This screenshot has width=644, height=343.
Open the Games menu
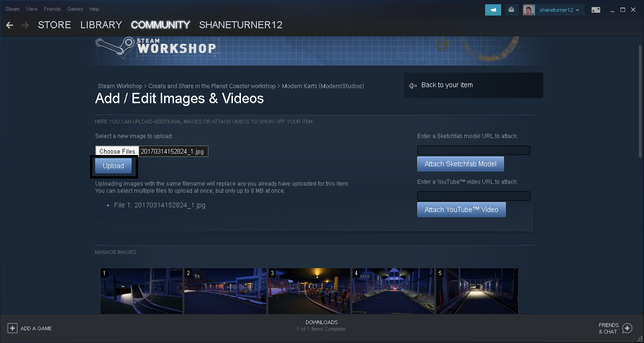[75, 9]
